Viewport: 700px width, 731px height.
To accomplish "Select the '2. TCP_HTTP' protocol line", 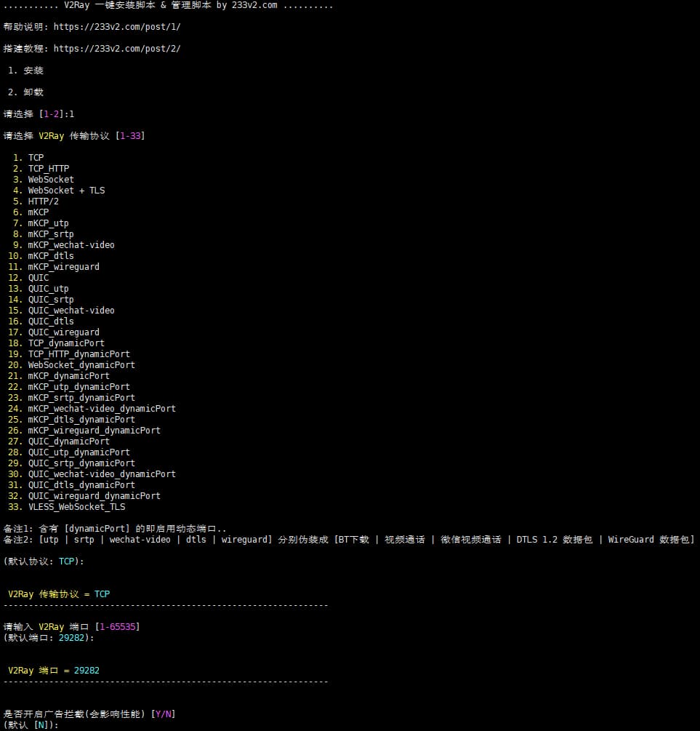I will [41, 168].
